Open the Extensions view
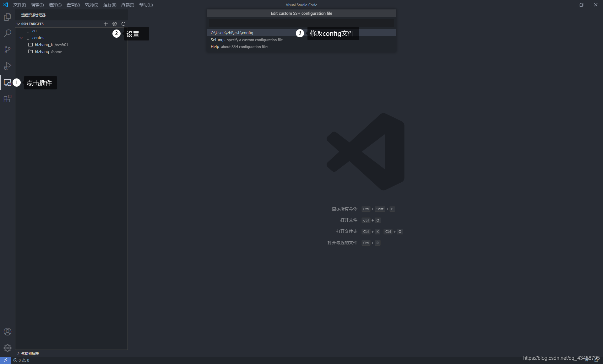The height and width of the screenshot is (364, 603). pyautogui.click(x=8, y=99)
